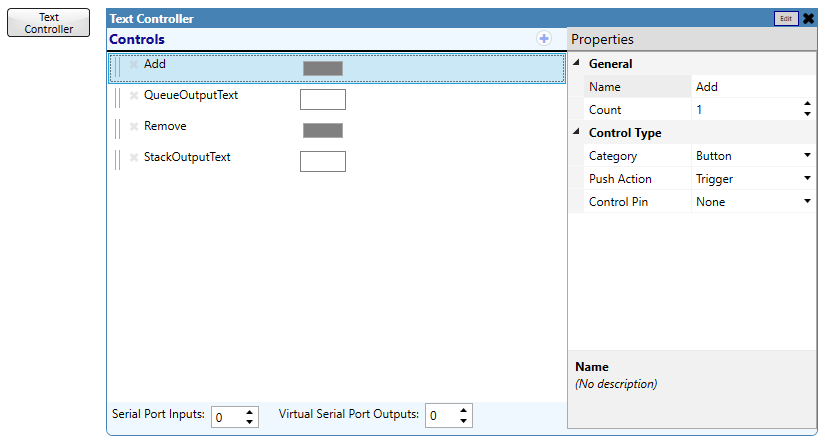Click the Text Controller block button
The image size is (825, 443).
[48, 23]
